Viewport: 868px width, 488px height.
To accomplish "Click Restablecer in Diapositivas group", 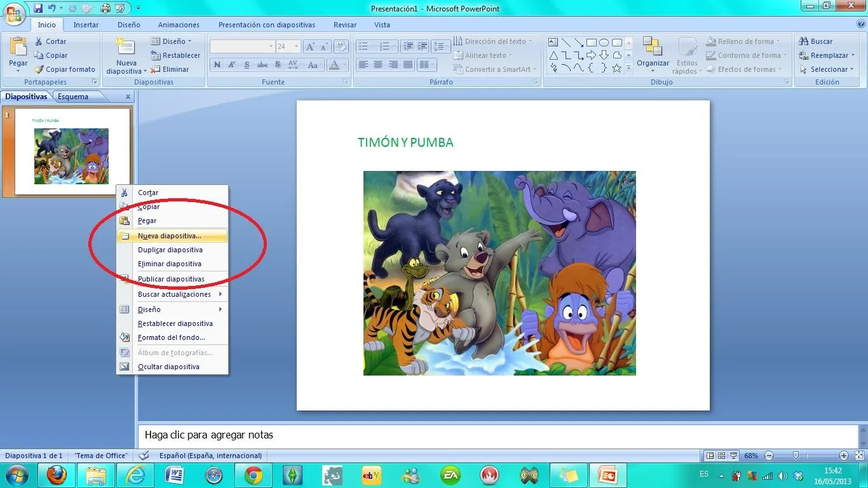I will pos(175,55).
